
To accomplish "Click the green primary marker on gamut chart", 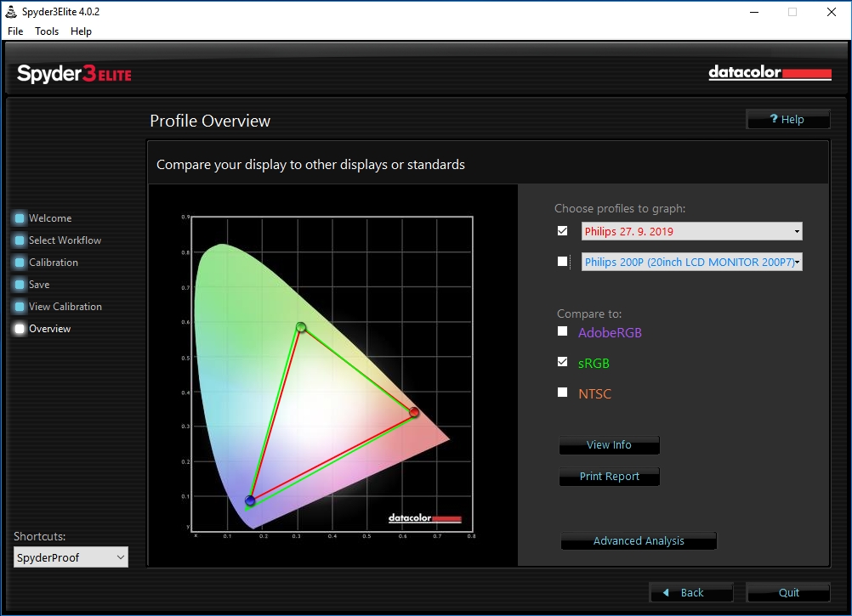I will point(301,327).
